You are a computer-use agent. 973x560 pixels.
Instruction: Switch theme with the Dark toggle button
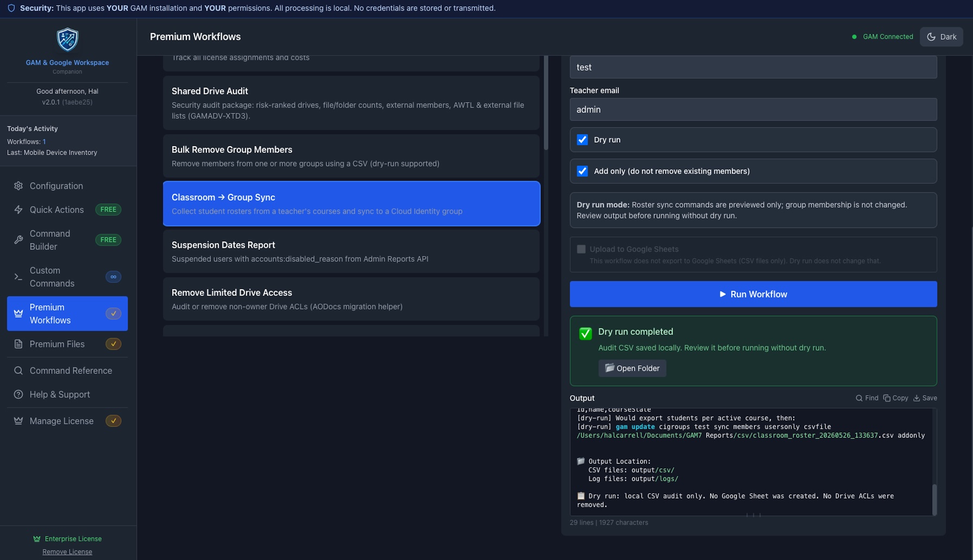(941, 37)
